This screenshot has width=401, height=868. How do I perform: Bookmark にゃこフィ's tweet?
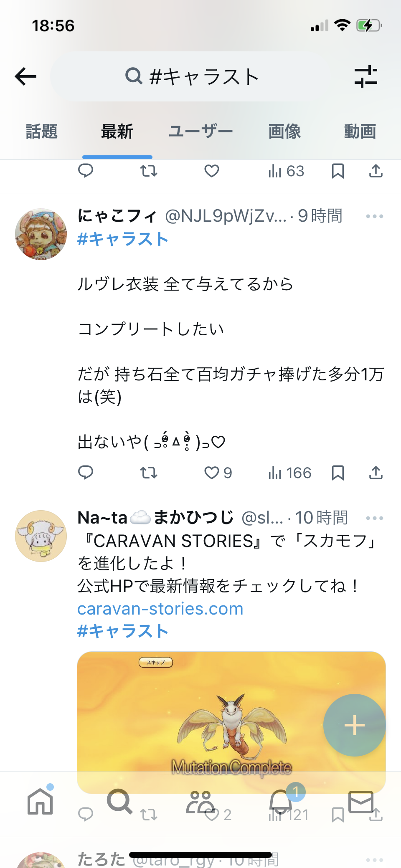point(338,473)
